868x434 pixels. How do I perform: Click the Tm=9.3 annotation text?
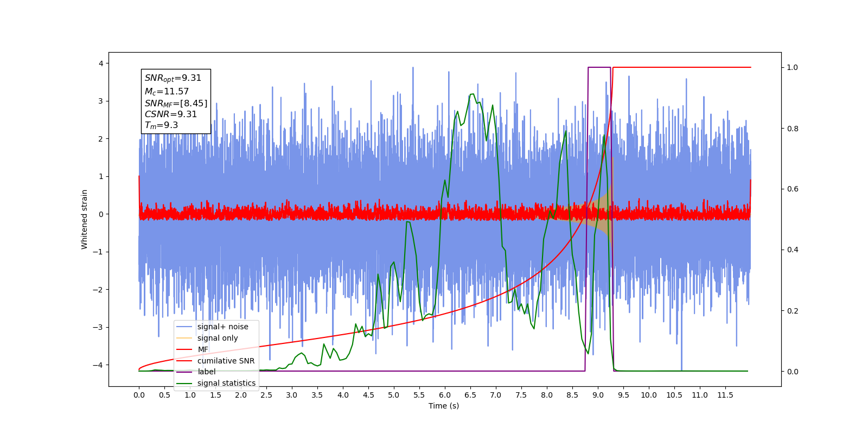click(x=161, y=125)
